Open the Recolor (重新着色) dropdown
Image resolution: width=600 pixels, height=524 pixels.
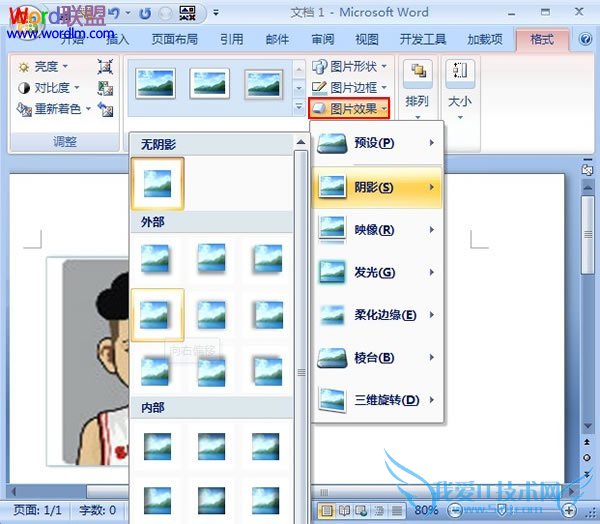[54, 109]
